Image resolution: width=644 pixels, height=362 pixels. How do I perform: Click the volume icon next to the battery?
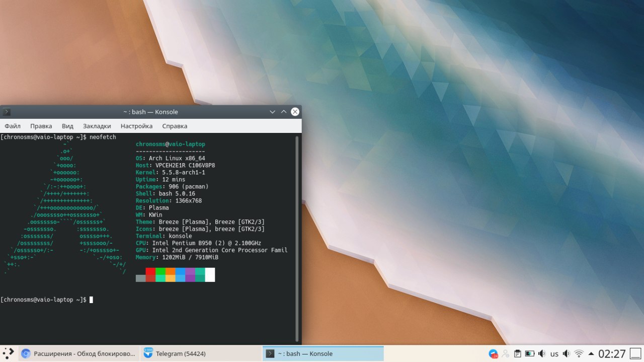pos(542,353)
